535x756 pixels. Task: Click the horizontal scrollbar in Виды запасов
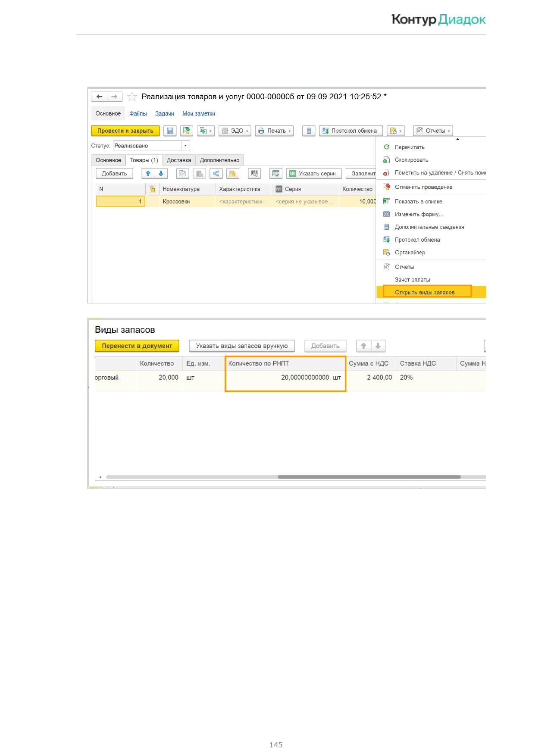tap(369, 477)
